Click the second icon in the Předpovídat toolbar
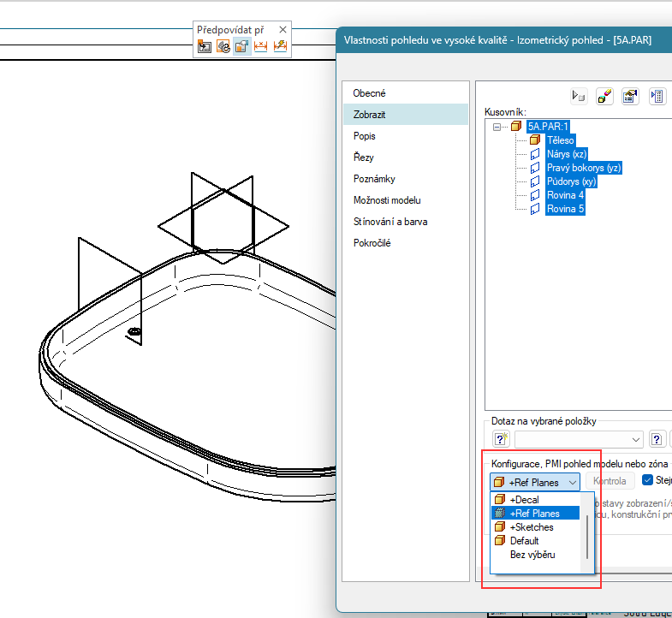Image resolution: width=672 pixels, height=618 pixels. tap(223, 47)
